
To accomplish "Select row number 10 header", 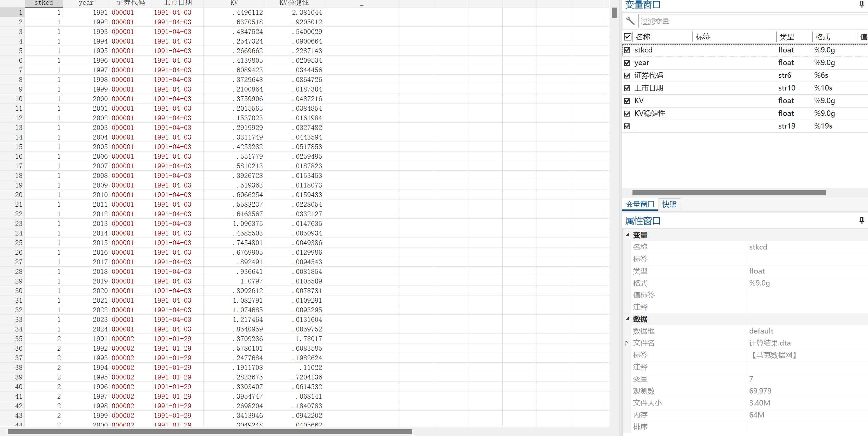I will point(18,99).
